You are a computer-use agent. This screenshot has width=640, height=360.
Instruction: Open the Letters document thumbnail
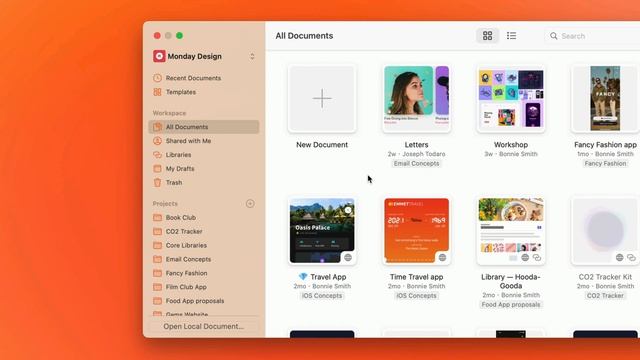point(416,98)
